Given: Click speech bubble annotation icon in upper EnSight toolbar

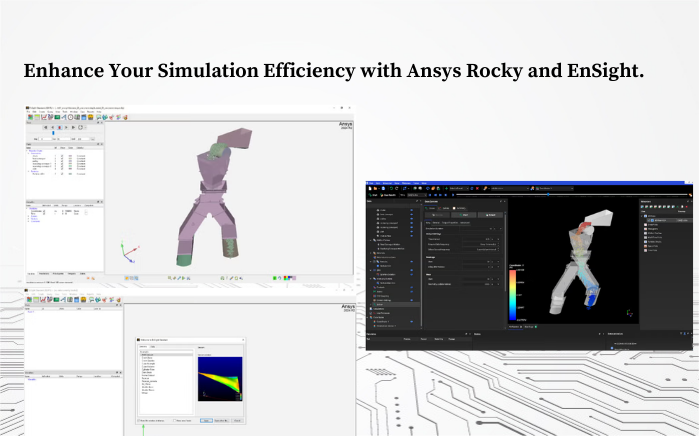Looking at the screenshot, I should click(99, 117).
